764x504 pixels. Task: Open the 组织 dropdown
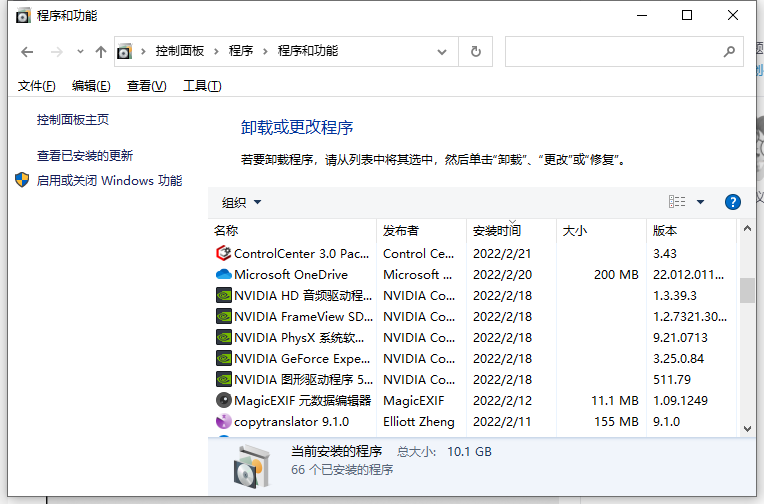[242, 202]
